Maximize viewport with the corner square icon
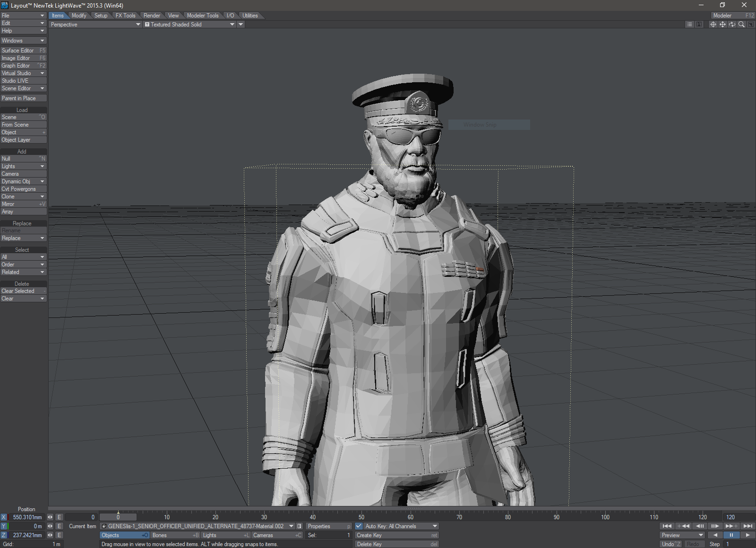The width and height of the screenshot is (756, 548). (751, 25)
